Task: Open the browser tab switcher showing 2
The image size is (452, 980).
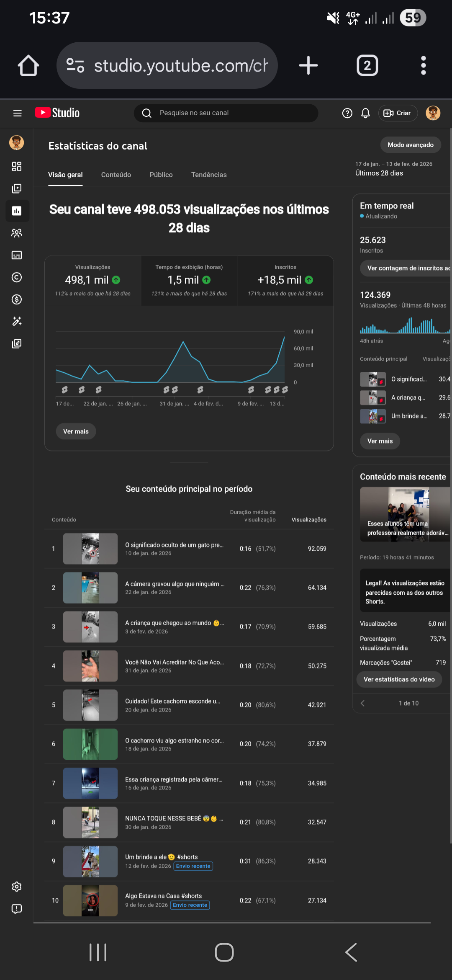Action: pos(367,65)
